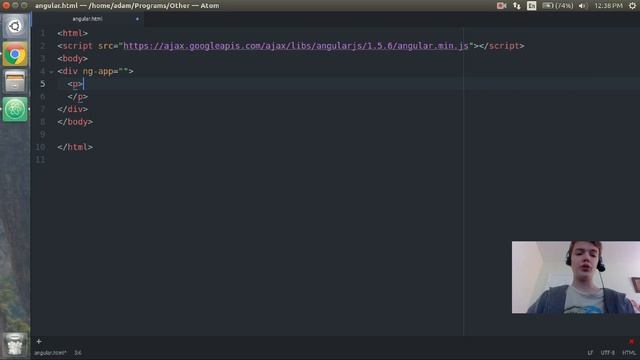Viewport: 640px width, 360px height.
Task: Click angular.html* file name in status bar
Action: coord(50,353)
